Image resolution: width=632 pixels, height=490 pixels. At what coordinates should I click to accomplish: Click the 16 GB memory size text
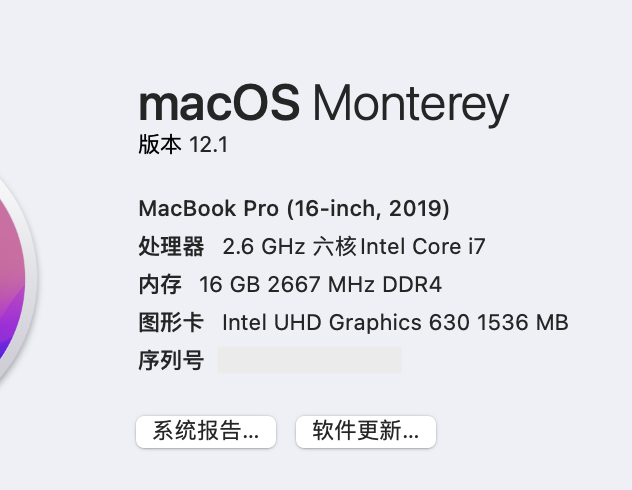(x=229, y=284)
